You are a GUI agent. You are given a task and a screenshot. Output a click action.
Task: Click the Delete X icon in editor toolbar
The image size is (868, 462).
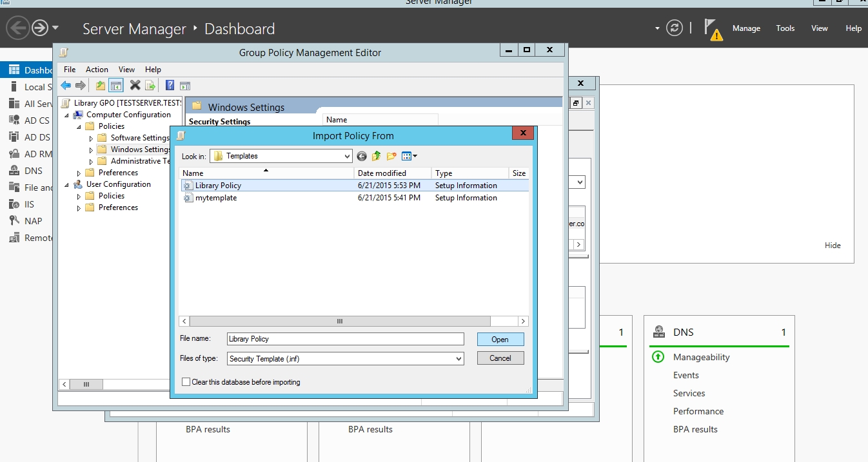click(x=135, y=86)
